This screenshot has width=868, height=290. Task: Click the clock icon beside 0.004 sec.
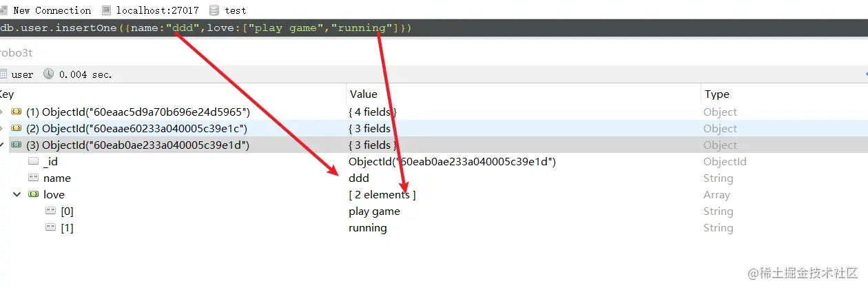click(48, 74)
